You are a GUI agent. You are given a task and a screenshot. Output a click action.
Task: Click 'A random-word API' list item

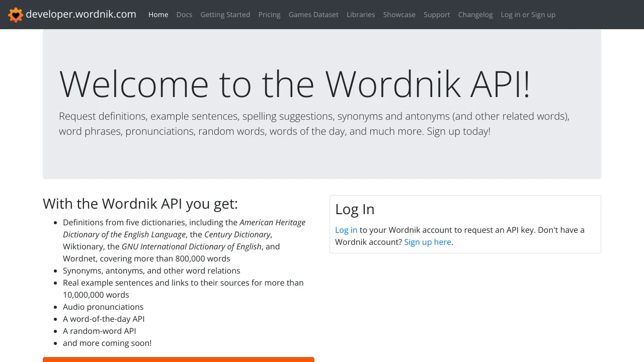[100, 331]
